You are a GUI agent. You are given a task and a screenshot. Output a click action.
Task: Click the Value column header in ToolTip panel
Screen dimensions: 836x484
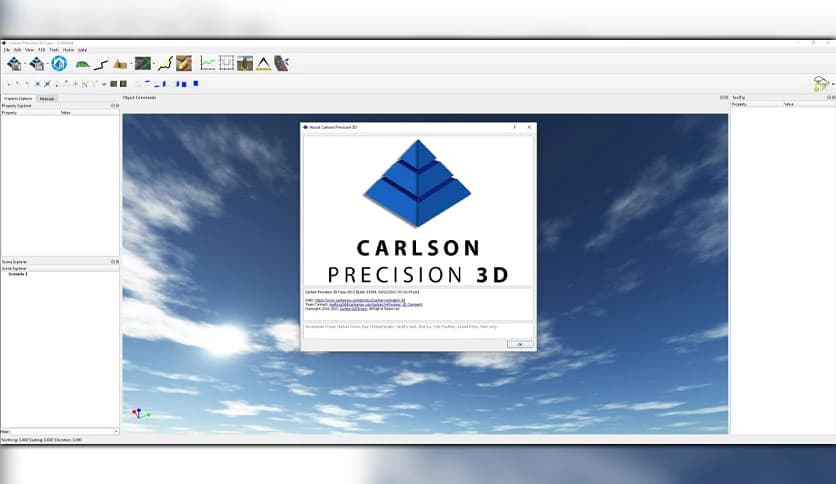789,104
